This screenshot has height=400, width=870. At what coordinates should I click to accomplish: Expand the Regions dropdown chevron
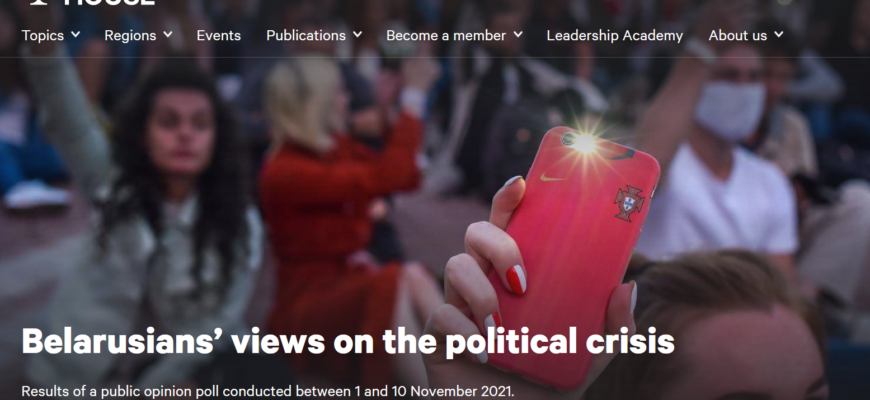point(168,34)
